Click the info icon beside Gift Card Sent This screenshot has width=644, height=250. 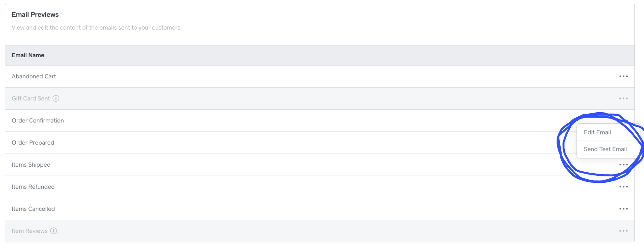[56, 98]
